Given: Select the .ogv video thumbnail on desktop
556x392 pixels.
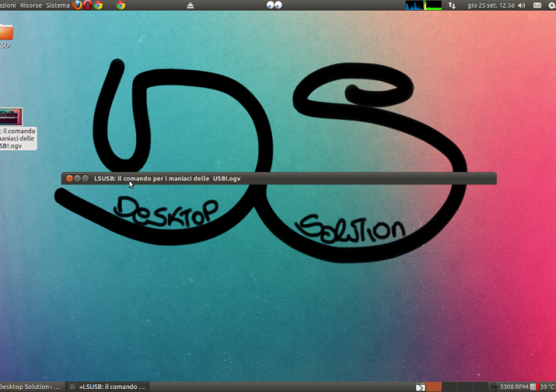Looking at the screenshot, I should pos(11,117).
